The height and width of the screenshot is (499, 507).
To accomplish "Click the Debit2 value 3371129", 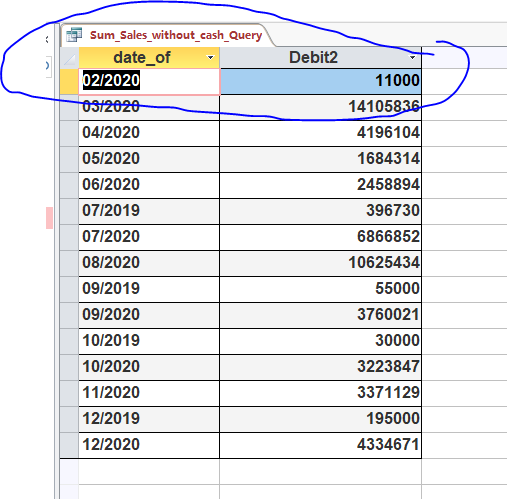I will (320, 393).
